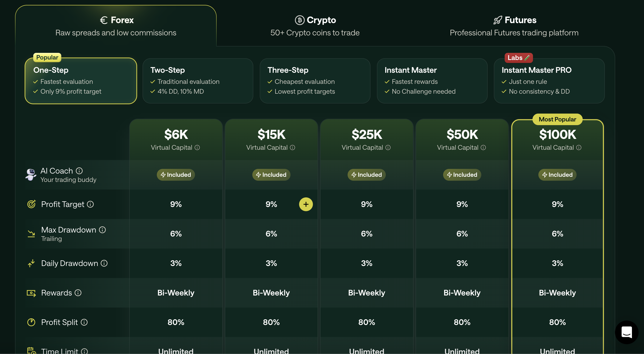Open the Virtual Capital info tooltip under $6K
Image resolution: width=644 pixels, height=354 pixels.
coord(197,147)
